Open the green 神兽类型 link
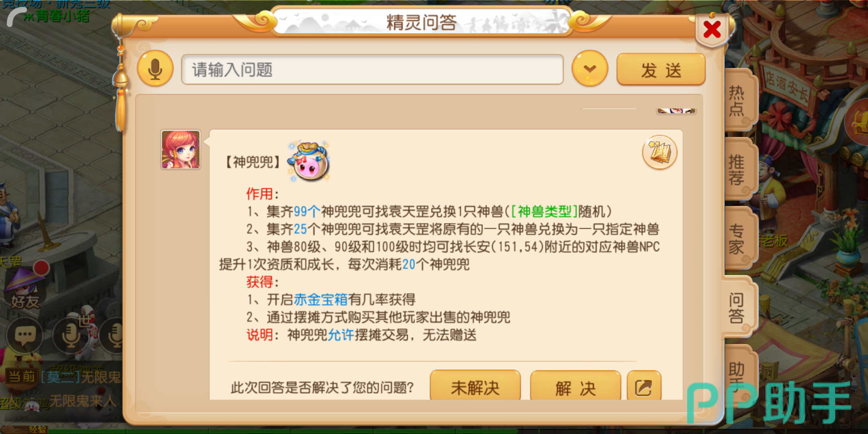Screen dimensions: 868x434 pos(544,211)
